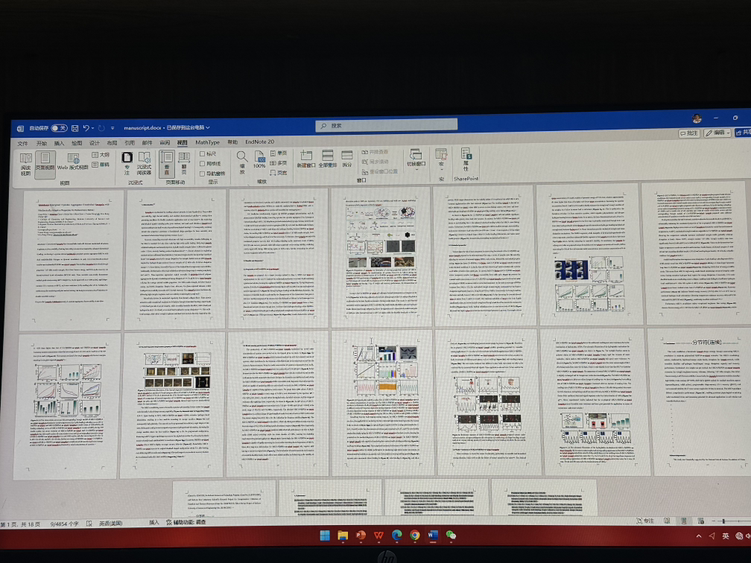Click language 英语(美国) in status bar
Viewport: 751px width, 563px height.
coord(111,523)
